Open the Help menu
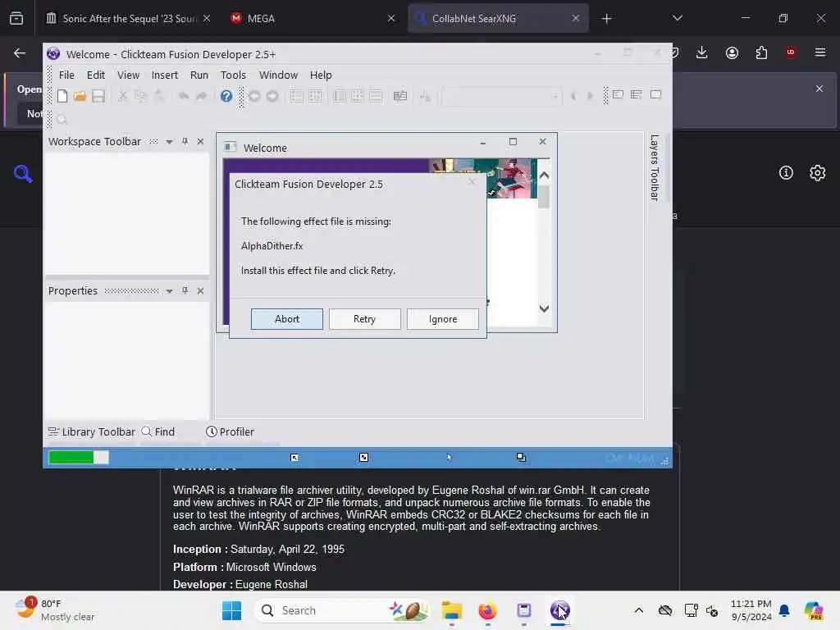Image resolution: width=840 pixels, height=630 pixels. click(x=321, y=75)
